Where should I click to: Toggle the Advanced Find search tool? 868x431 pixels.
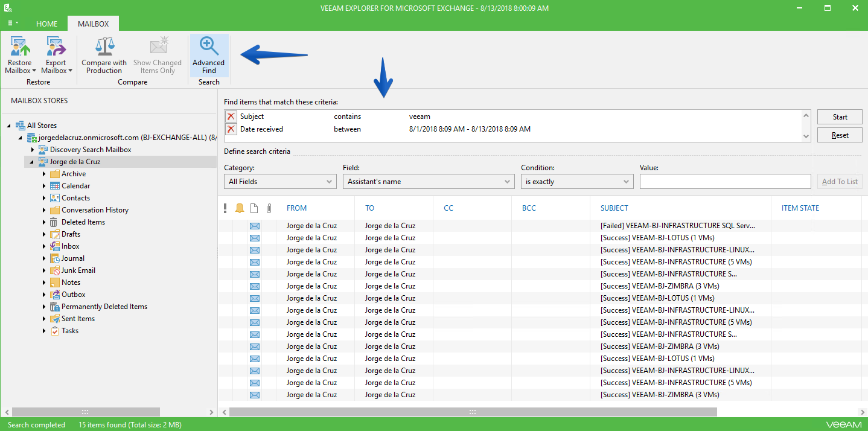tap(209, 55)
